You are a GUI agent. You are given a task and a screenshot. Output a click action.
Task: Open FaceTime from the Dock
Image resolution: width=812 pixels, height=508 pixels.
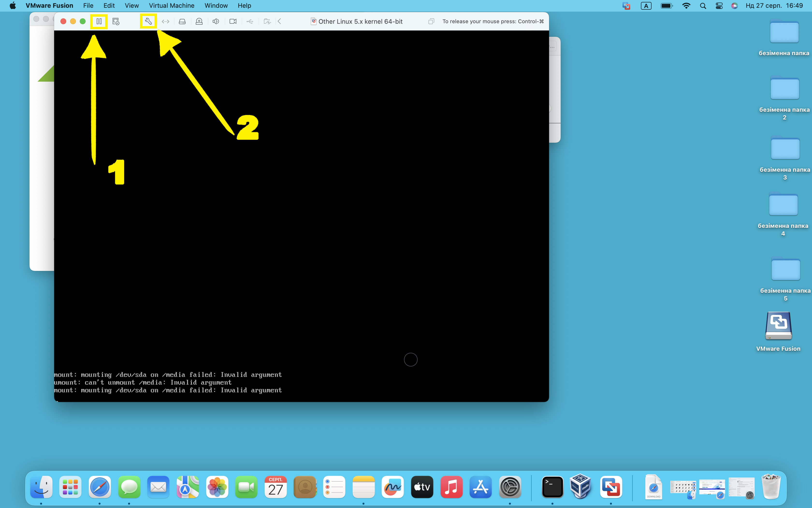coord(246,487)
